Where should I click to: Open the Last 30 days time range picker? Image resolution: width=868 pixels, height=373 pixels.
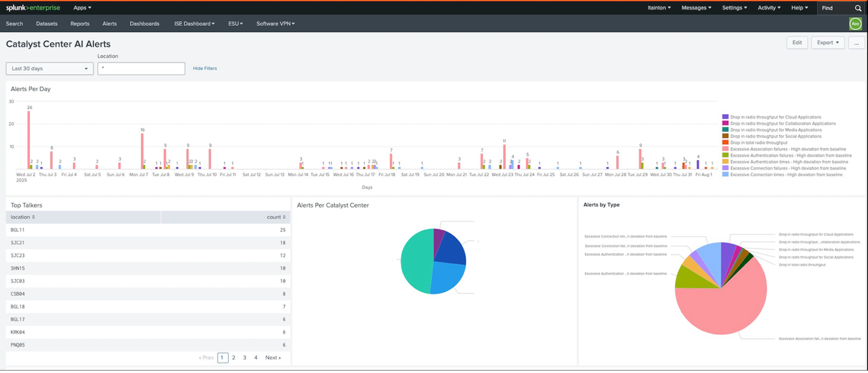point(49,68)
